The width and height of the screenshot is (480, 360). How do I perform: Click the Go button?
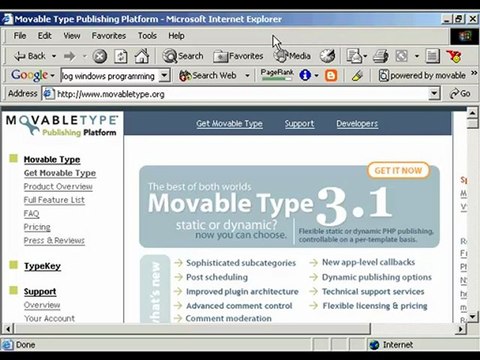[460, 94]
